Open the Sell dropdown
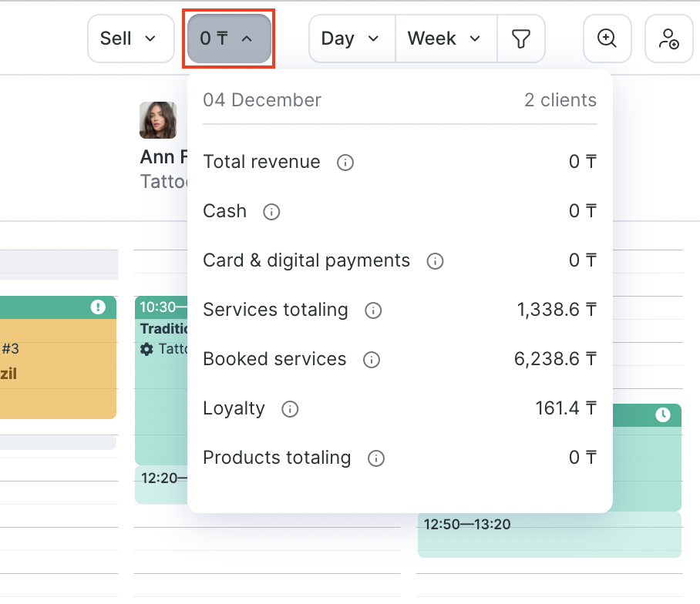 click(x=130, y=39)
